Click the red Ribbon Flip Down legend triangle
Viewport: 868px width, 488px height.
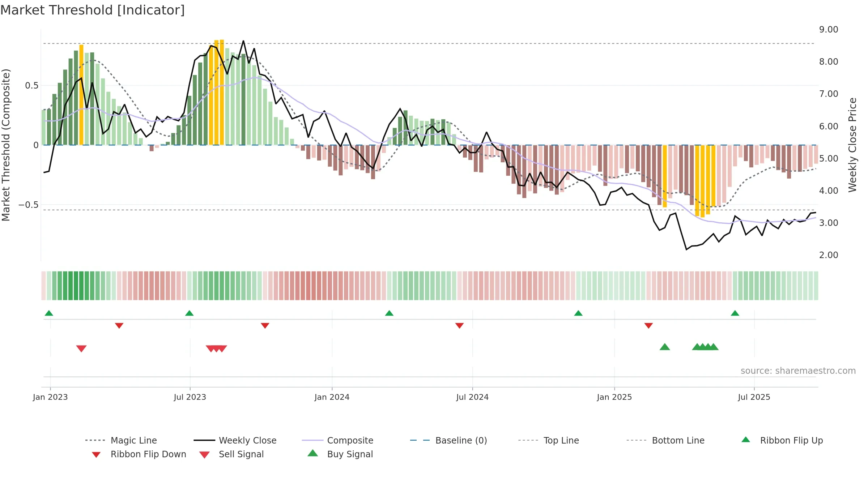96,455
